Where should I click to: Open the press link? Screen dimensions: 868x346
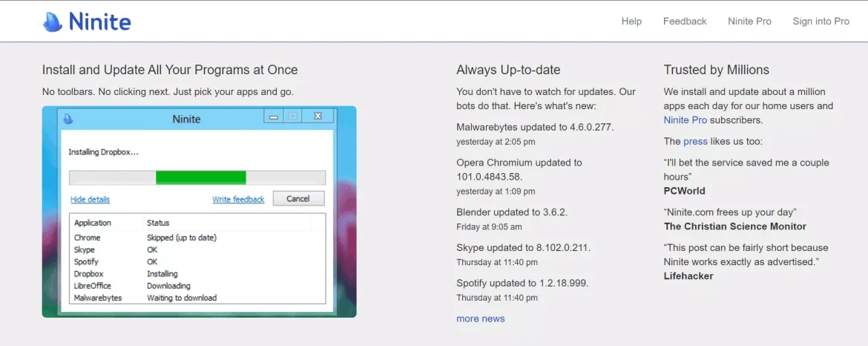pos(695,141)
